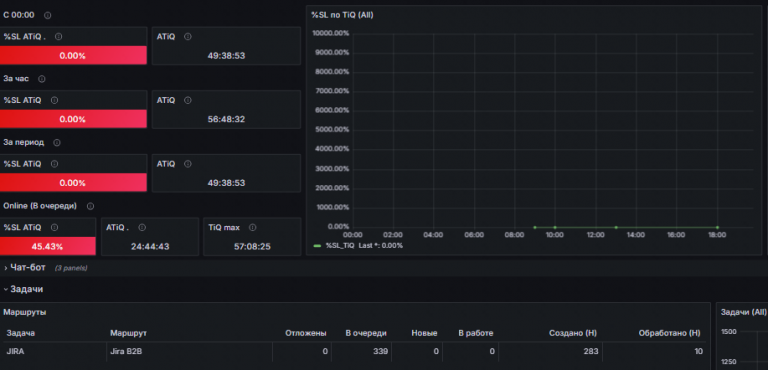
Task: Click the 10000.00% y-axis label
Action: tap(330, 33)
